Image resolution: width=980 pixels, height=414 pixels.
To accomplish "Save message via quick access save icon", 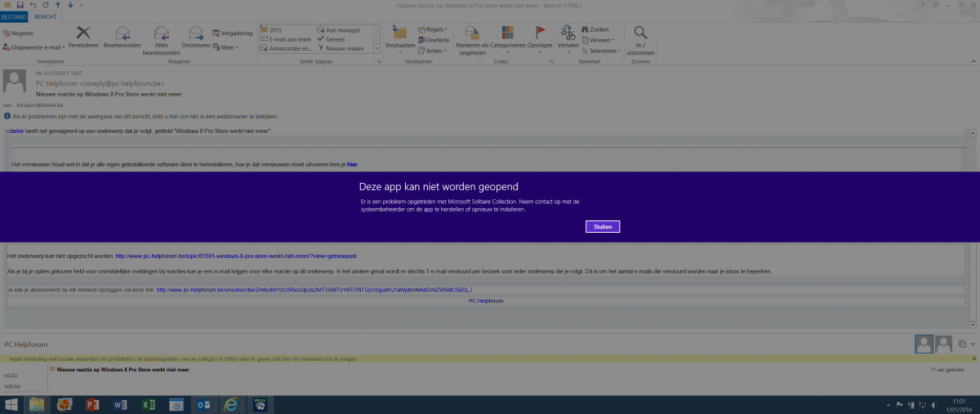I will 22,5.
